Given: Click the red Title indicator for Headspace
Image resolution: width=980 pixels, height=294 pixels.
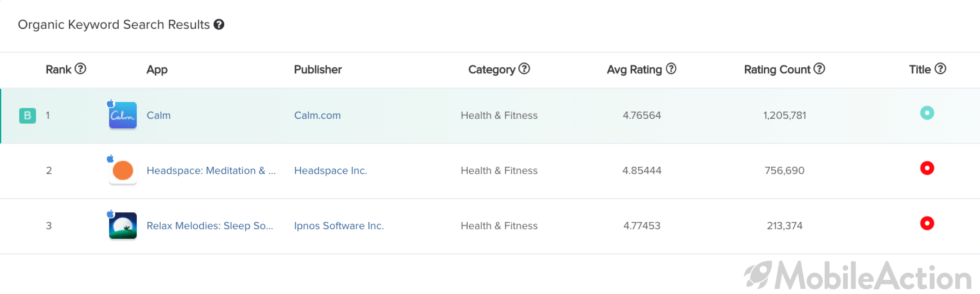Looking at the screenshot, I should 927,168.
